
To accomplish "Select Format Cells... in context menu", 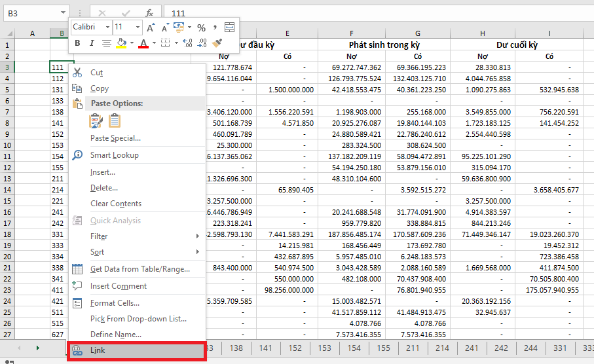I will (115, 303).
